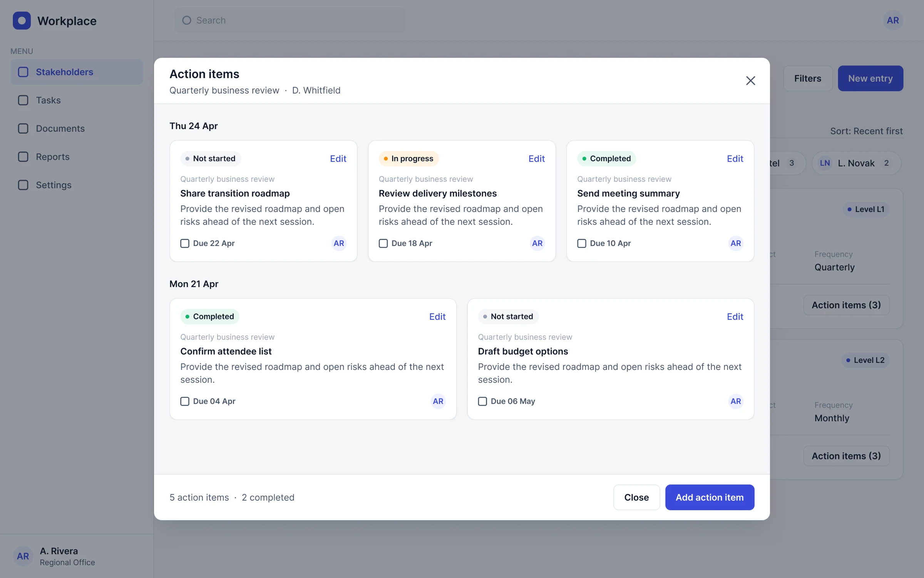Click Completed status on Confirm attendee list
Image resolution: width=924 pixels, height=578 pixels.
(209, 317)
